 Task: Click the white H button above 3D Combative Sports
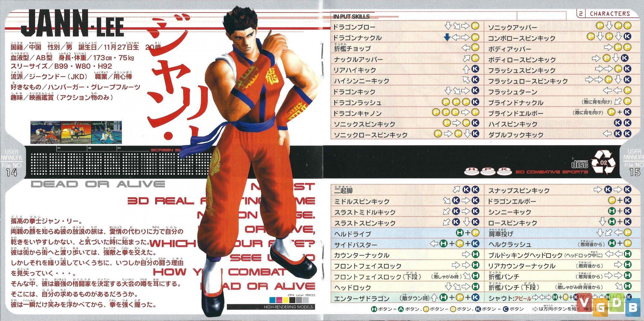click(x=471, y=171)
